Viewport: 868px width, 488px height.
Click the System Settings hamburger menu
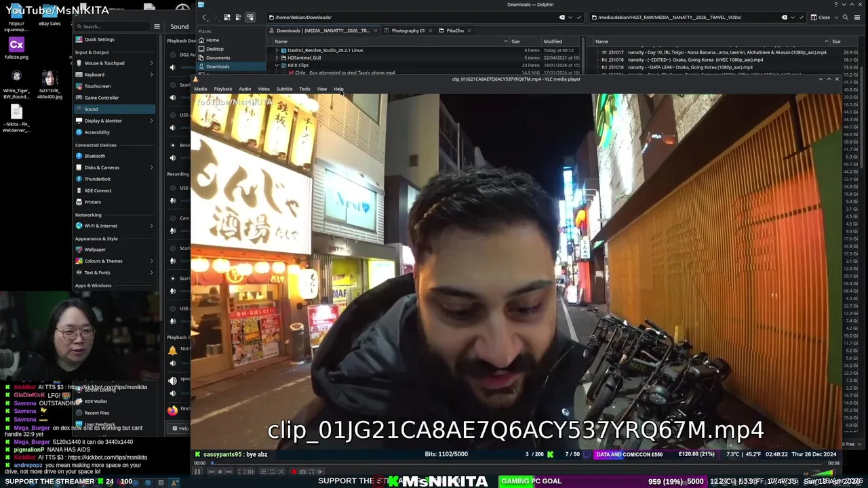click(x=157, y=26)
